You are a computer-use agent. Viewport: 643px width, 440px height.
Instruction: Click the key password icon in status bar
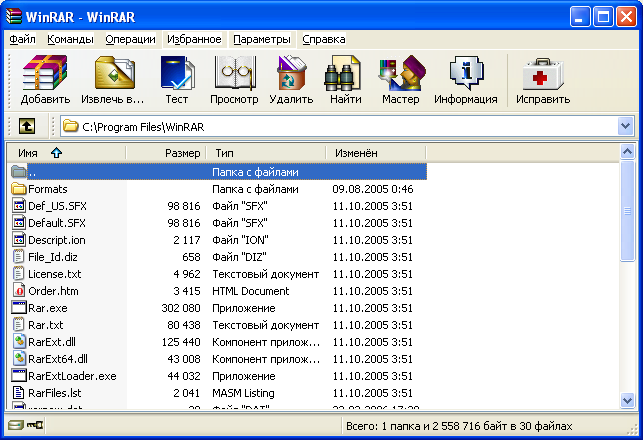click(35, 425)
